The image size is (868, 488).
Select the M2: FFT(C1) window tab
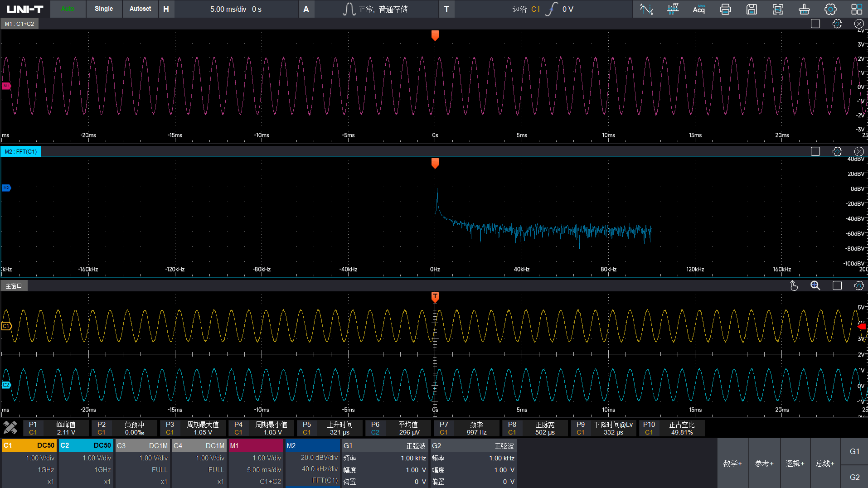(x=21, y=152)
